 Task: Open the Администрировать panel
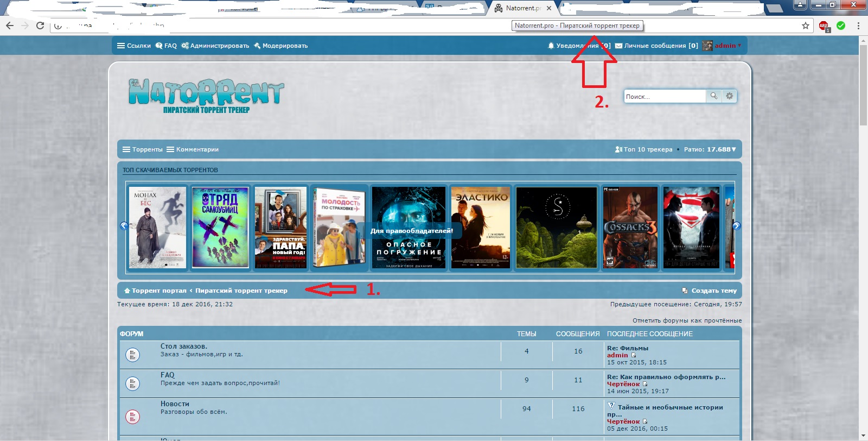215,46
